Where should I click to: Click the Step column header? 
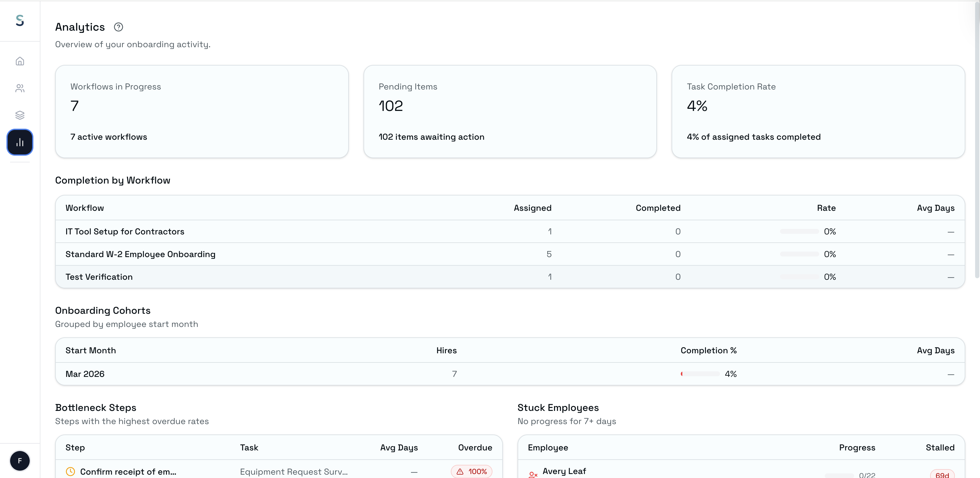[75, 447]
